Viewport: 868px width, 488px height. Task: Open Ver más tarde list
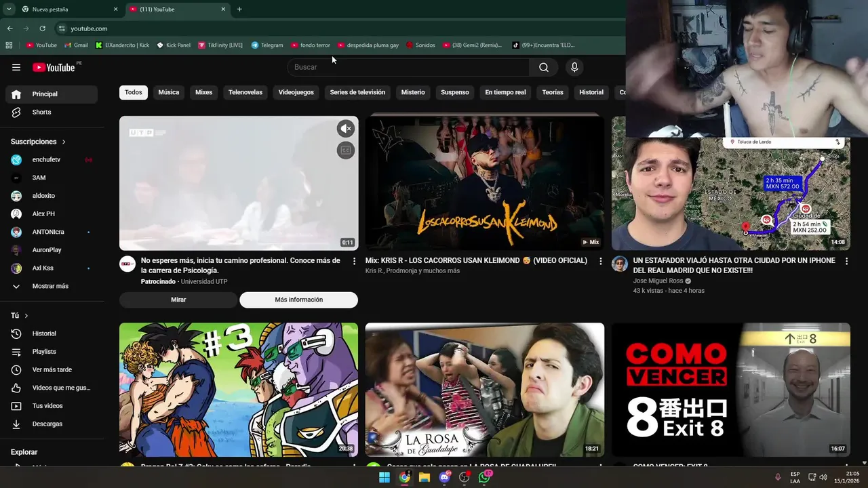[52, 370]
